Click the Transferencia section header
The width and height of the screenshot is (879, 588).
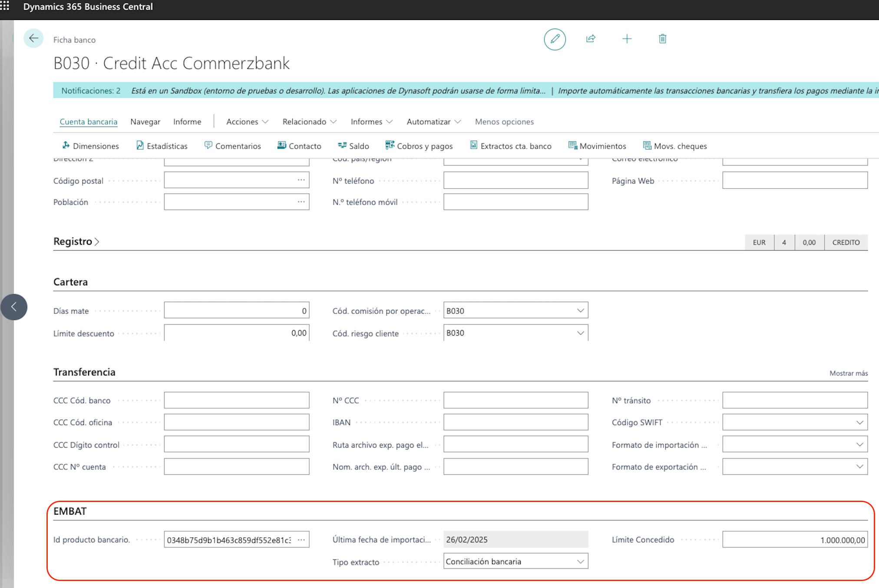pyautogui.click(x=84, y=372)
